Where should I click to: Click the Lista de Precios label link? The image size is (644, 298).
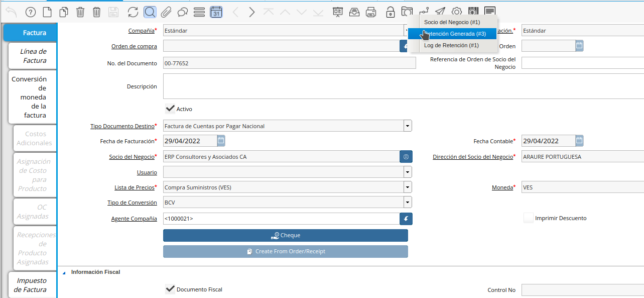(136, 187)
